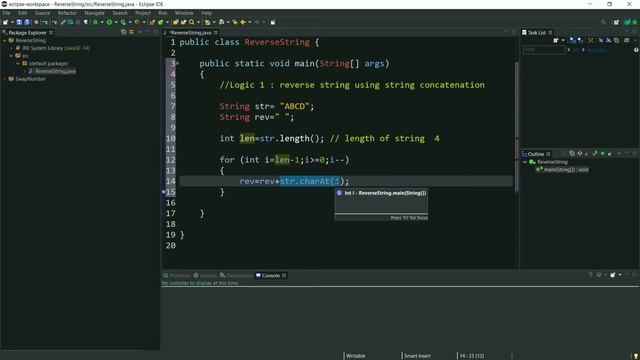Viewport: 640px width, 360px height.
Task: Select ReverseString.java in Package Explorer
Action: tap(55, 71)
